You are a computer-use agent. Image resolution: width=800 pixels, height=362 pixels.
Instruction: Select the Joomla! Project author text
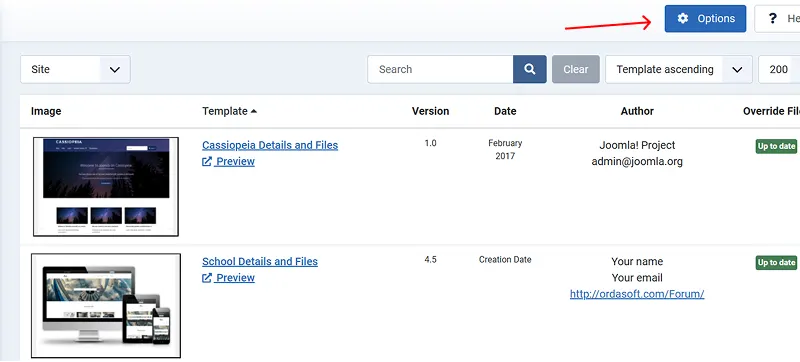pos(637,145)
